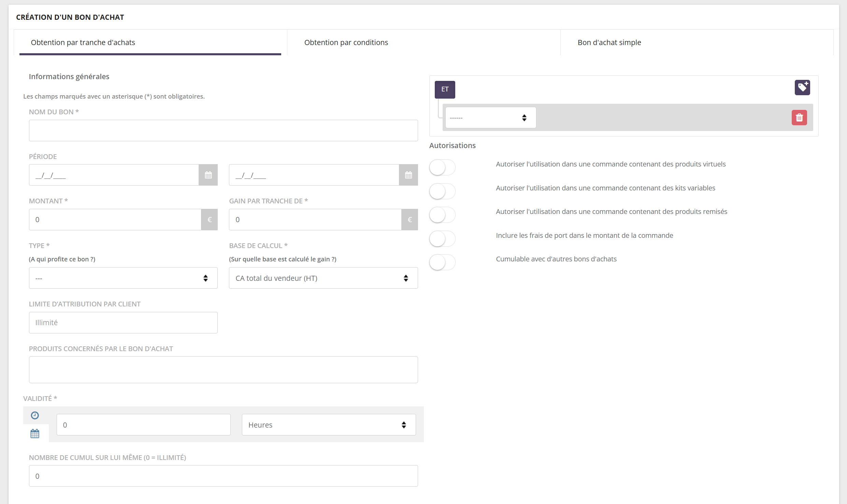Delete the condition row with trash icon
Image resolution: width=847 pixels, height=504 pixels.
799,118
